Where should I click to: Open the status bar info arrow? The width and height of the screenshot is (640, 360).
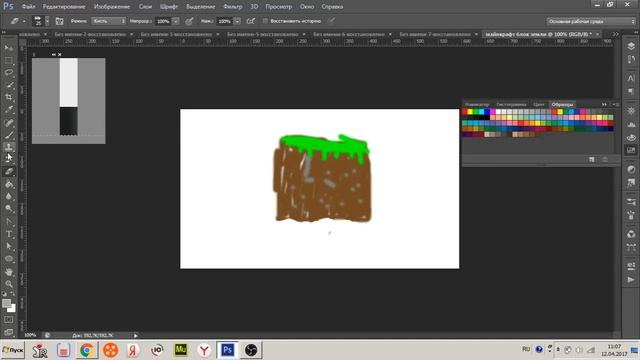(136, 336)
